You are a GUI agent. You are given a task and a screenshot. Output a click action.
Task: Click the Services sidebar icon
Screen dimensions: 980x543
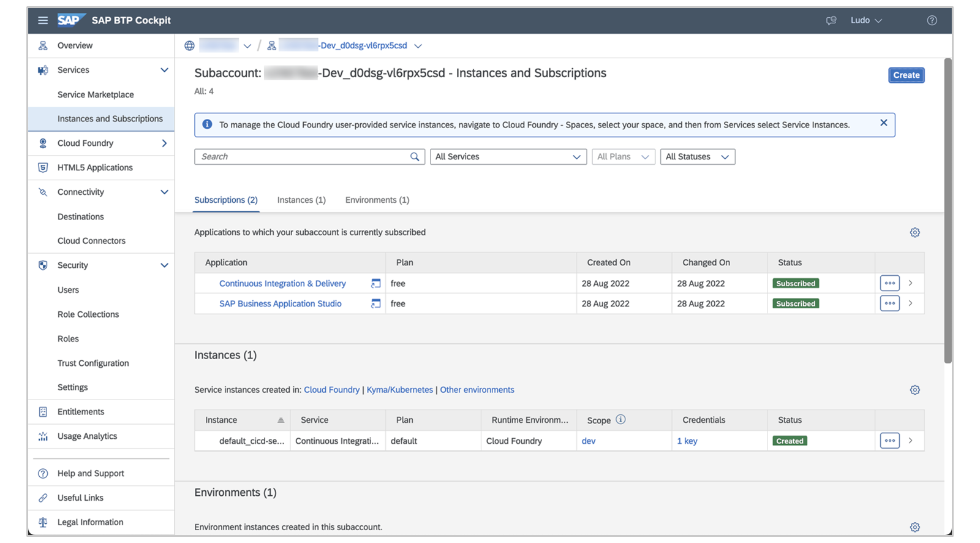[x=43, y=70]
